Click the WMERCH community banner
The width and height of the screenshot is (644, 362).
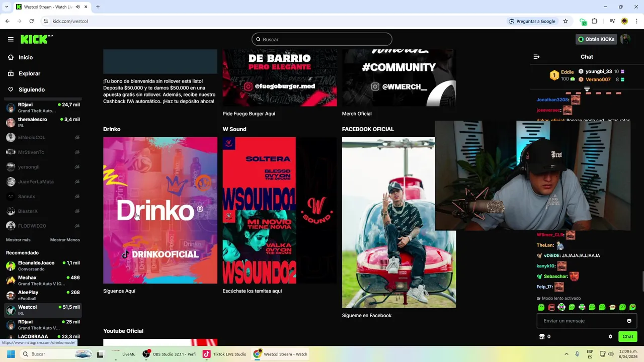(399, 78)
